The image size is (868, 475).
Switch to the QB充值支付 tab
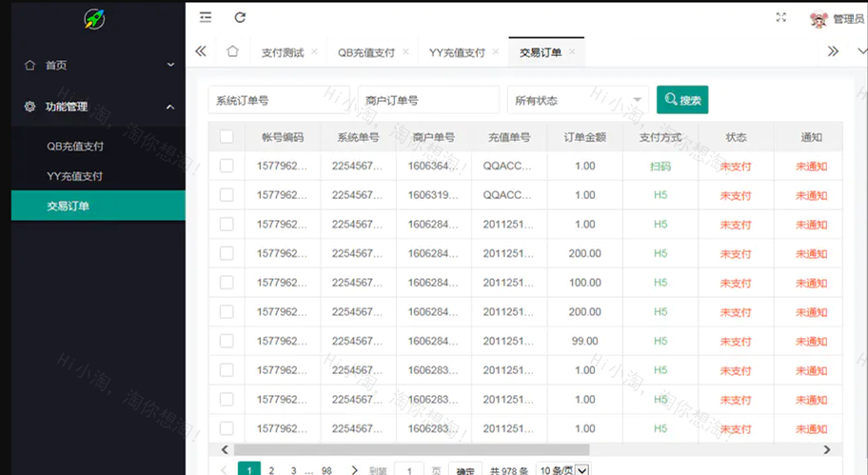(365, 52)
